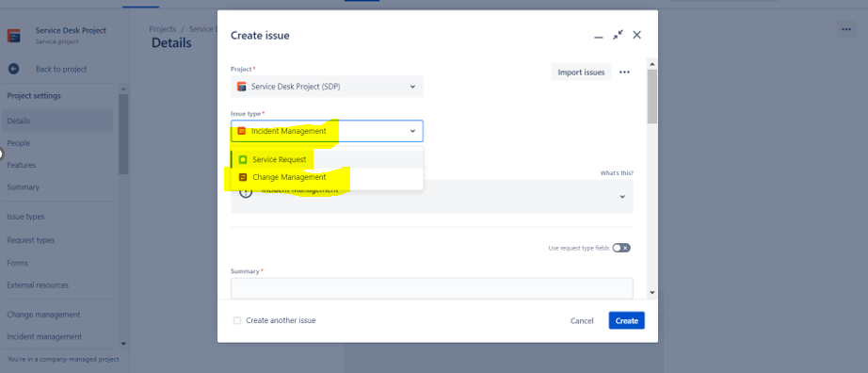The height and width of the screenshot is (373, 868).
Task: Click "You're in a company-managed project" text
Action: (63, 359)
